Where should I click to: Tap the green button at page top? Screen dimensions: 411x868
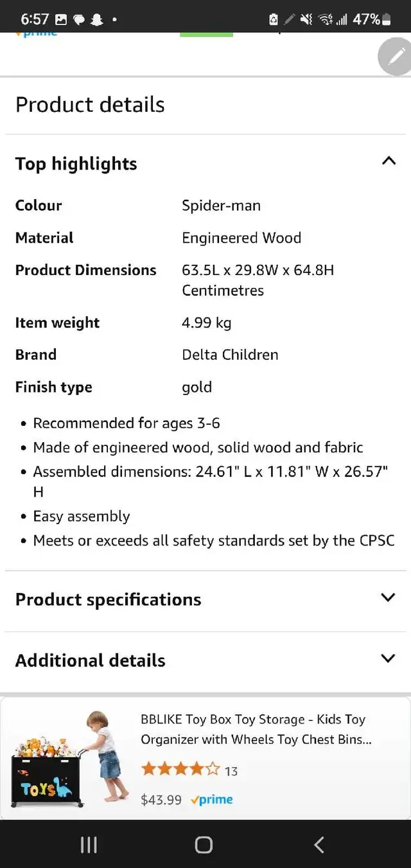pos(206,34)
